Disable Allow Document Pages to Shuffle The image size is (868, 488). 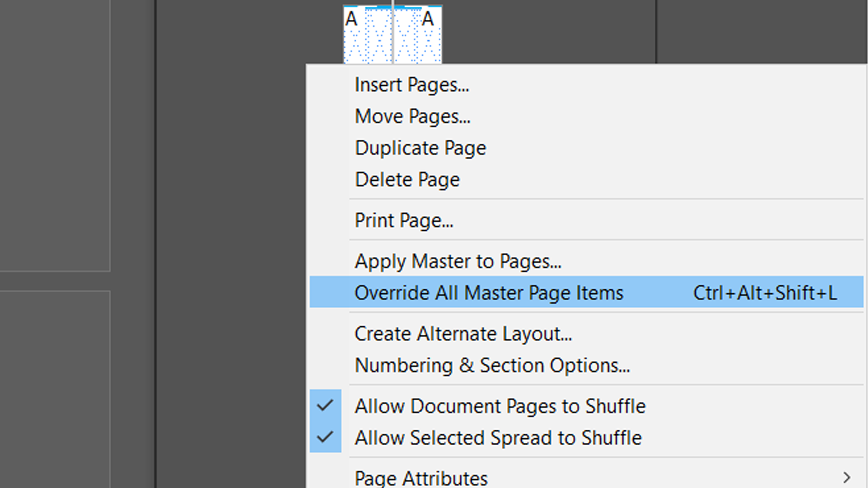(x=500, y=406)
